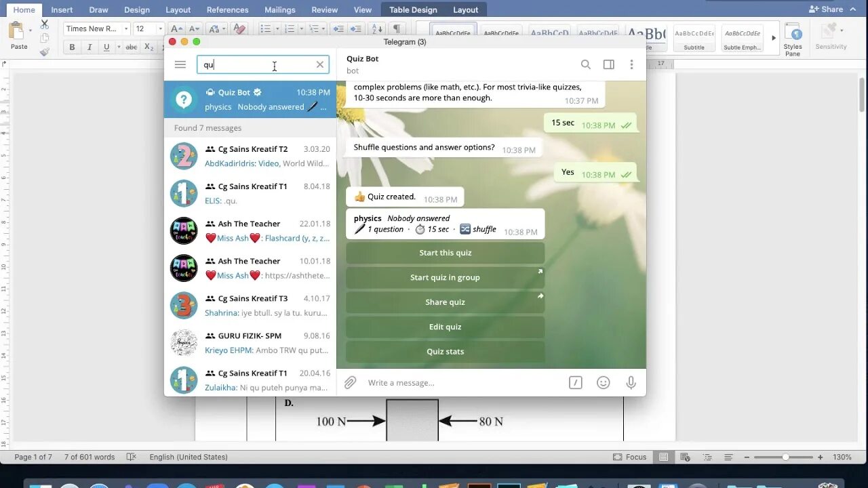Image resolution: width=868 pixels, height=488 pixels.
Task: Open bullet list style arrow
Action: pos(277,28)
